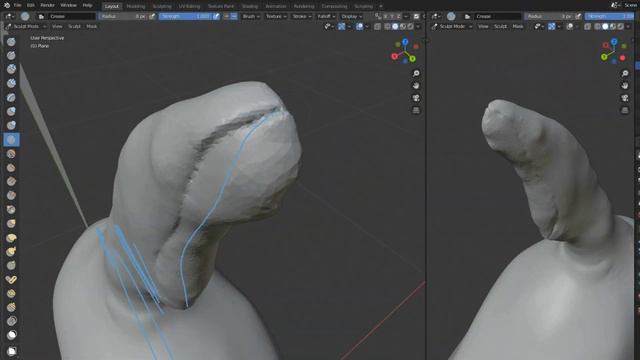640x360 pixels.
Task: Open the File menu
Action: [18, 5]
